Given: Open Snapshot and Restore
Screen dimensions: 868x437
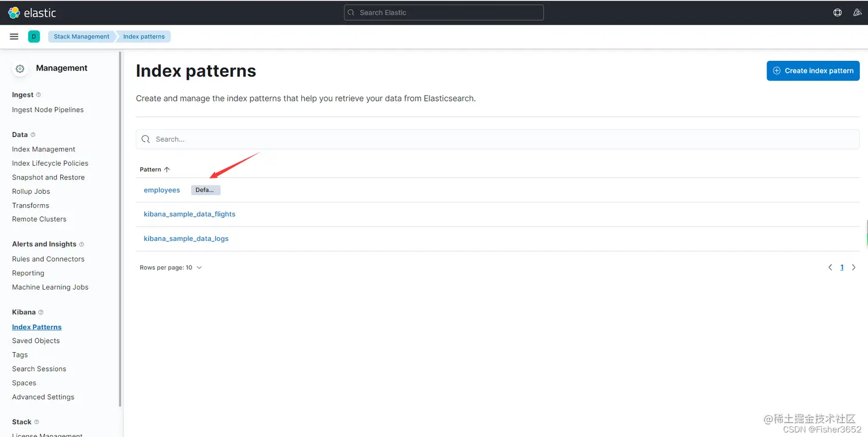Looking at the screenshot, I should [48, 178].
